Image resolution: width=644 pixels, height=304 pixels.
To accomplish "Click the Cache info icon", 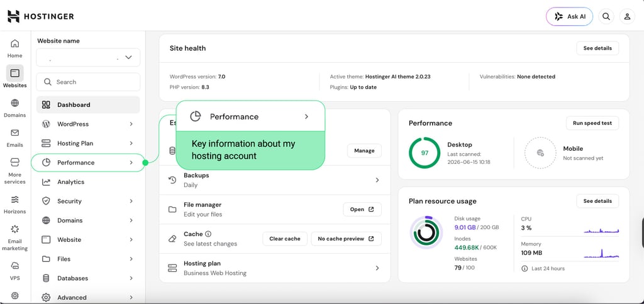I will pyautogui.click(x=208, y=234).
